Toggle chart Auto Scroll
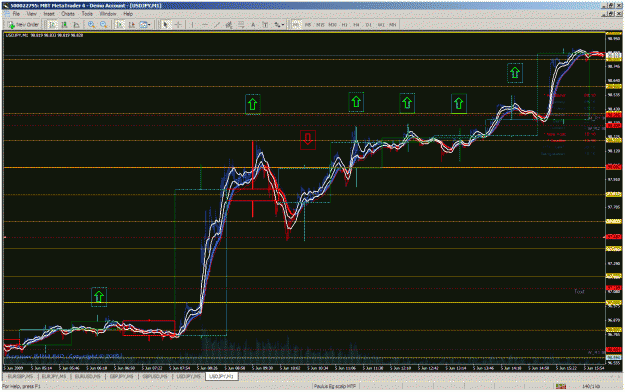This screenshot has height=392, width=625. 119,25
